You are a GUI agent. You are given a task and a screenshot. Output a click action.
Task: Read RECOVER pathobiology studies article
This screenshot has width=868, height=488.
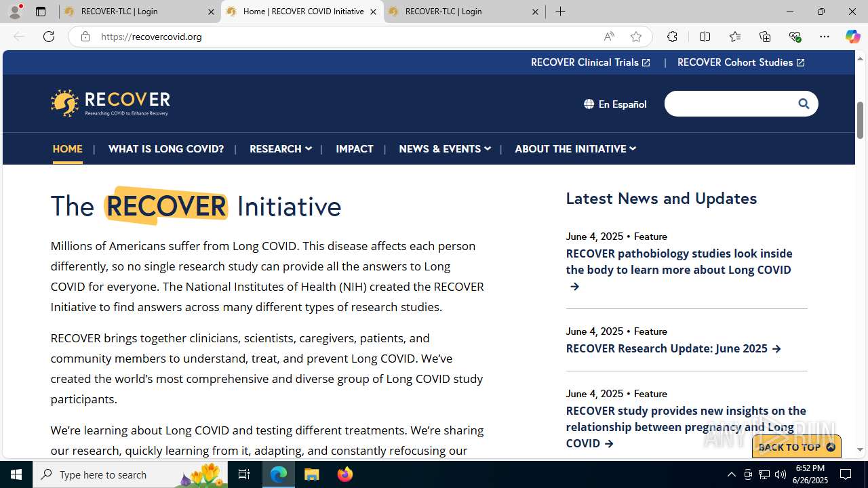pos(679,270)
